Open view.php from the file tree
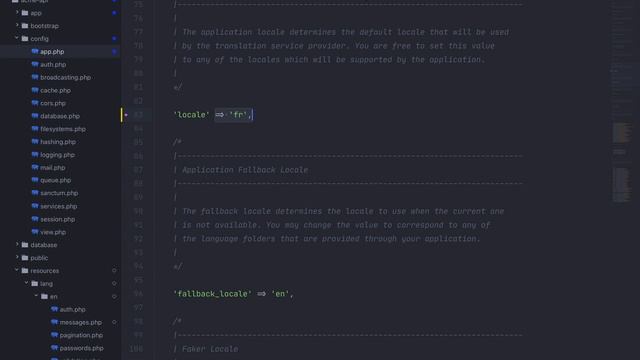The width and height of the screenshot is (640, 360). (53, 232)
